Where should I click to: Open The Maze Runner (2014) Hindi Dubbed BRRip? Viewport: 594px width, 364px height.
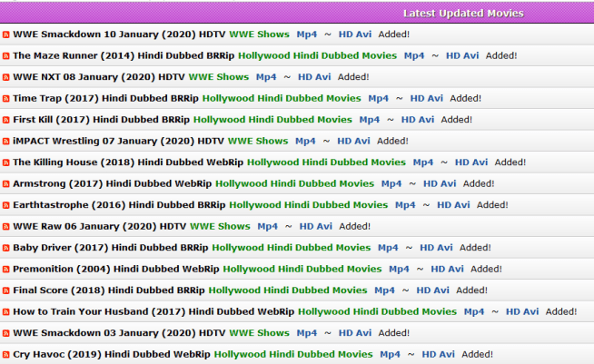124,55
